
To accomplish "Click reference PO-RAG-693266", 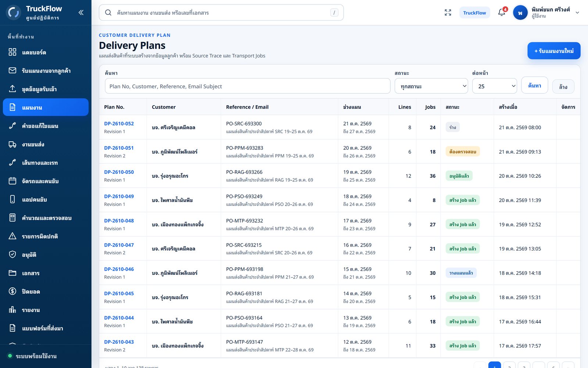I will 244,172.
